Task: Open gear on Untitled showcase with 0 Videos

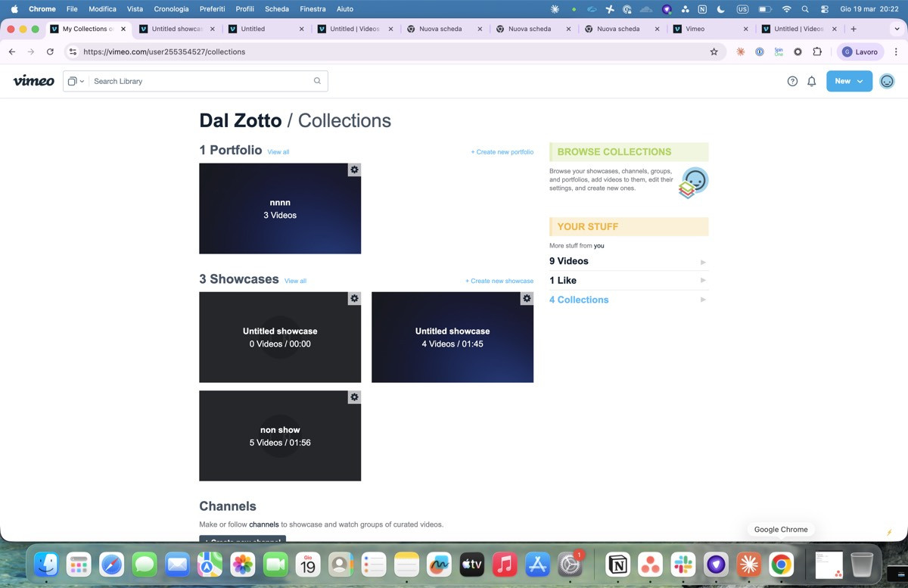Action: [x=354, y=298]
